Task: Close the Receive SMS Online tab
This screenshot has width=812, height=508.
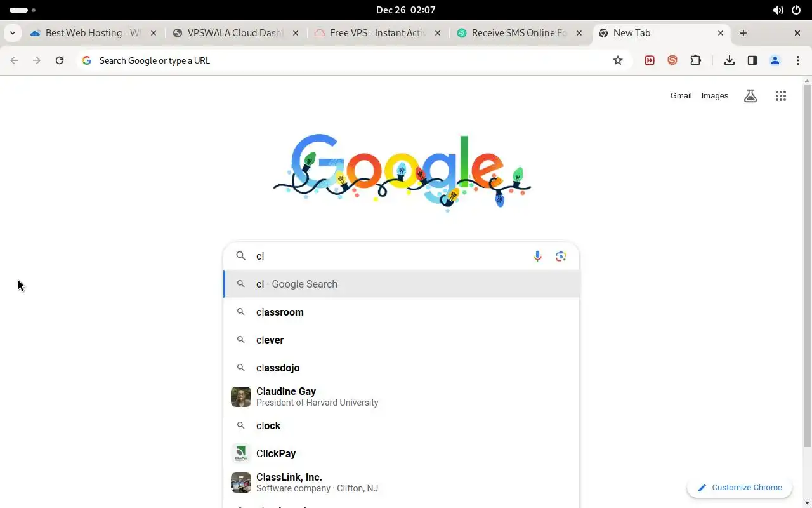Action: (x=579, y=33)
